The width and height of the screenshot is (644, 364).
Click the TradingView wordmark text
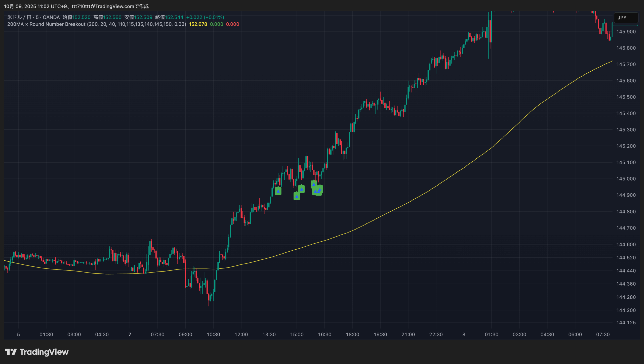pos(44,352)
